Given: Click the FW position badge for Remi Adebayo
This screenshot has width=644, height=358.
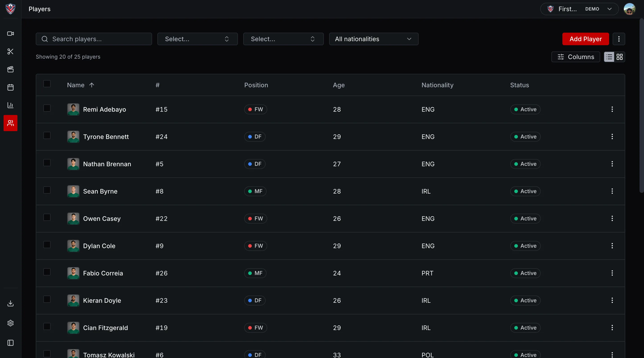Looking at the screenshot, I should coord(256,109).
